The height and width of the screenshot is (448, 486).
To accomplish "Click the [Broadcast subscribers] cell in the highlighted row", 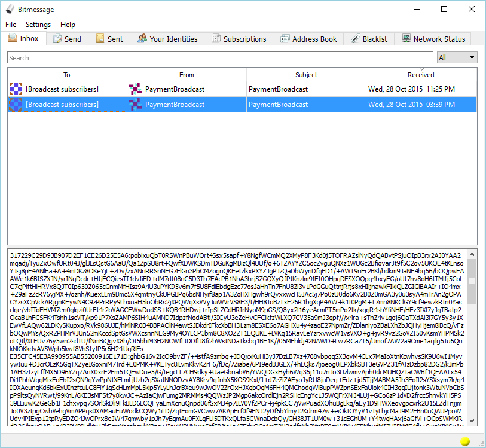I will click(x=68, y=105).
